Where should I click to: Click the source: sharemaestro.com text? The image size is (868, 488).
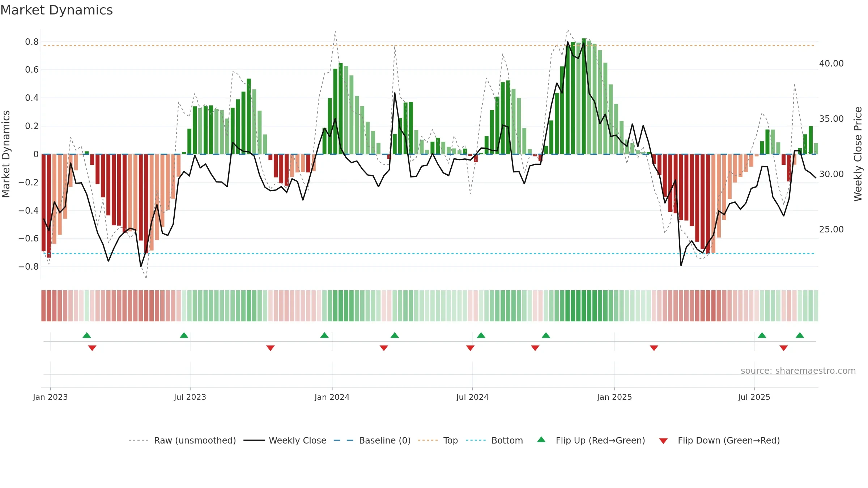click(x=798, y=371)
